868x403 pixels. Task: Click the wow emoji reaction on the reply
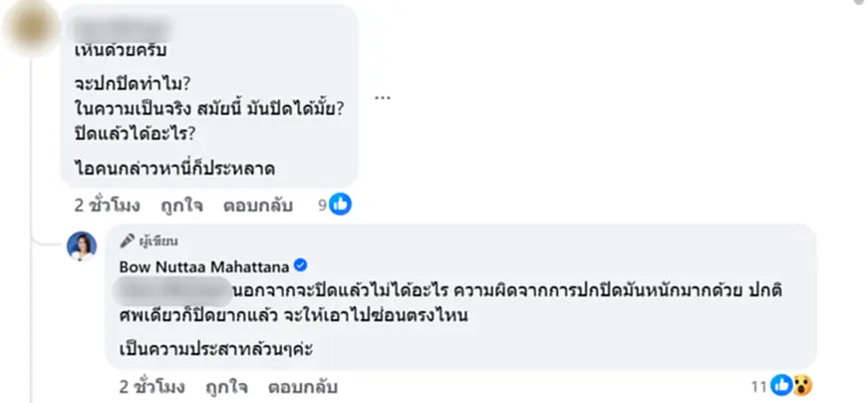click(801, 385)
